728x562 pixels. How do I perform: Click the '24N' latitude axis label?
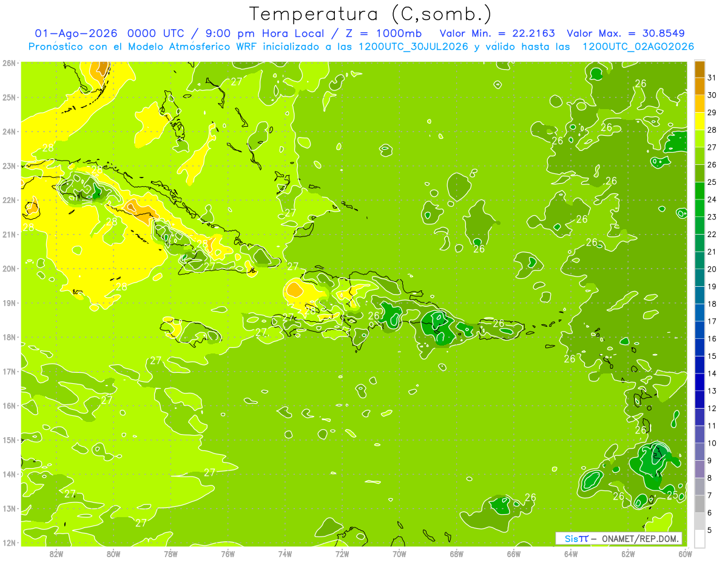click(10, 131)
